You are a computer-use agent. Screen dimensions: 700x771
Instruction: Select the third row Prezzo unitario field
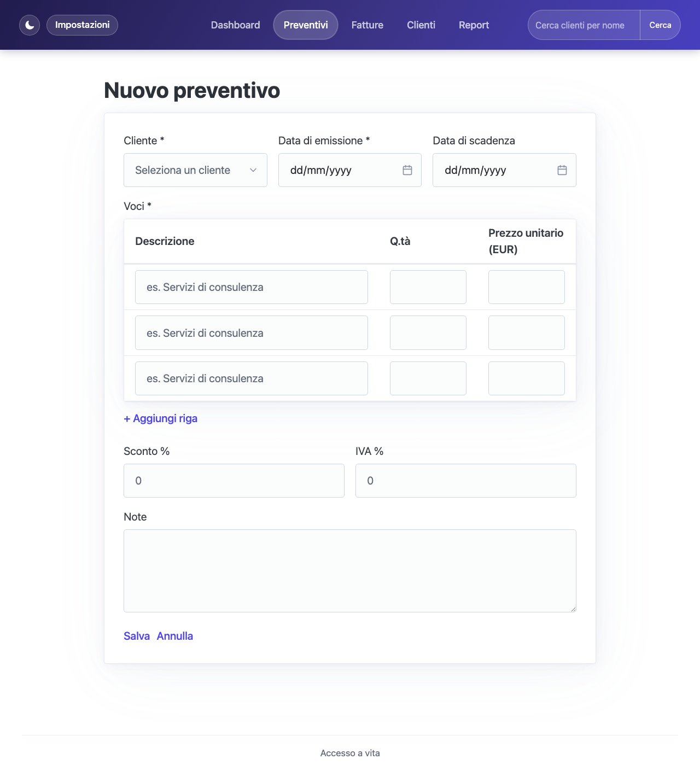(x=527, y=378)
